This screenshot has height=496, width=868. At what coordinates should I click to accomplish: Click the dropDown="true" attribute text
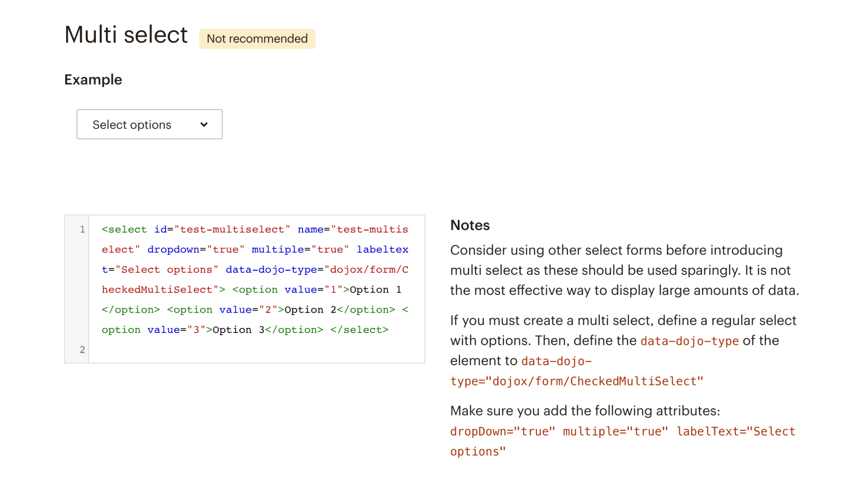pyautogui.click(x=502, y=431)
